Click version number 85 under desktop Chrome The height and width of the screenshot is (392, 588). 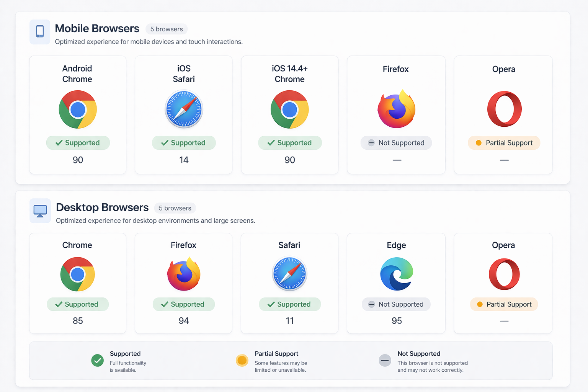click(x=78, y=321)
